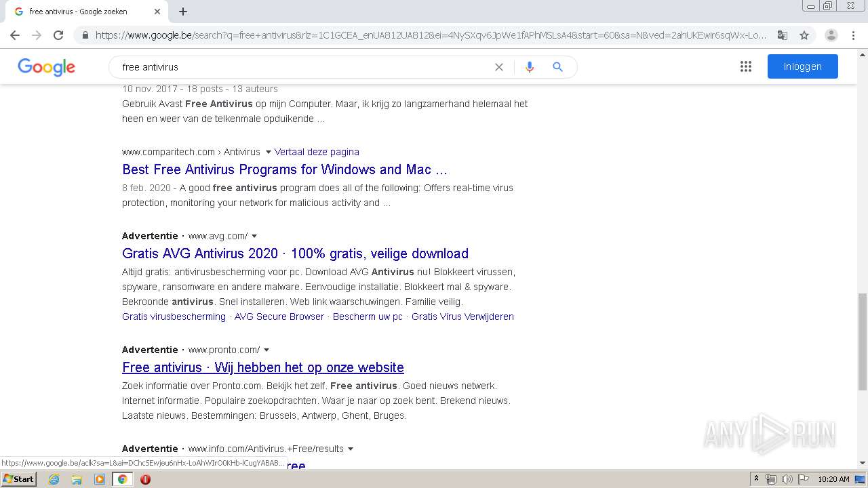Open the Windows Start button
The width and height of the screenshot is (868, 488).
[19, 479]
